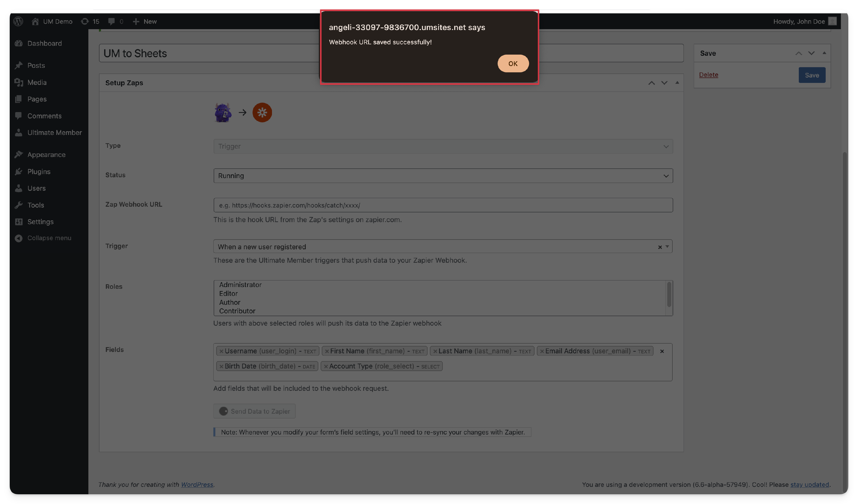Open the Type dropdown showing Trigger
The width and height of the screenshot is (858, 504).
[443, 146]
